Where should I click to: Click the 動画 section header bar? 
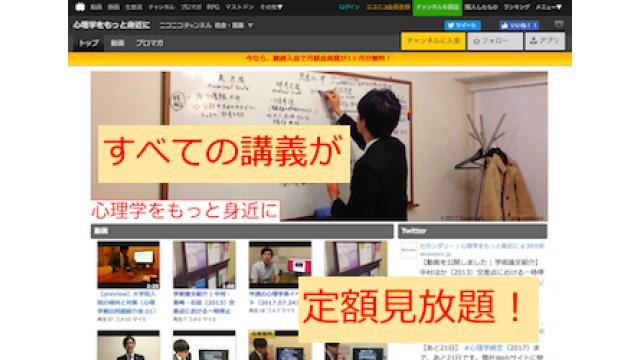tap(242, 231)
